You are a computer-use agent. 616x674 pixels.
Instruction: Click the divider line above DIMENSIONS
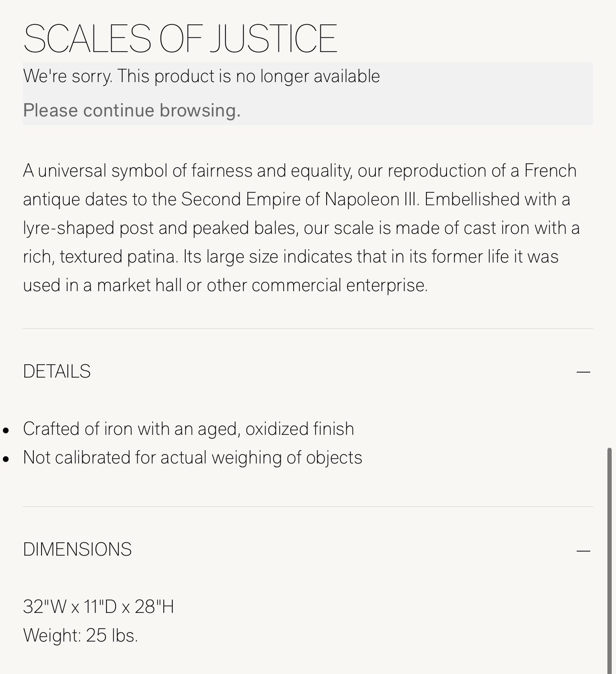pos(308,506)
